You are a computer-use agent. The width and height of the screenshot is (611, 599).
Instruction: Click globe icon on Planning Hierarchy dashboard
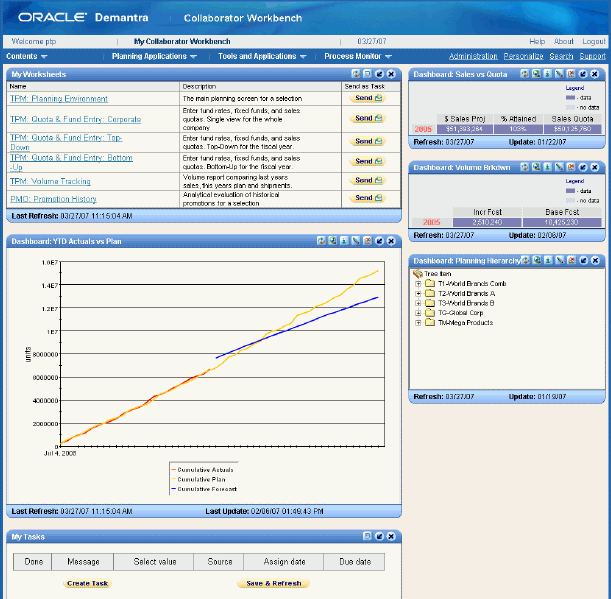(x=537, y=260)
